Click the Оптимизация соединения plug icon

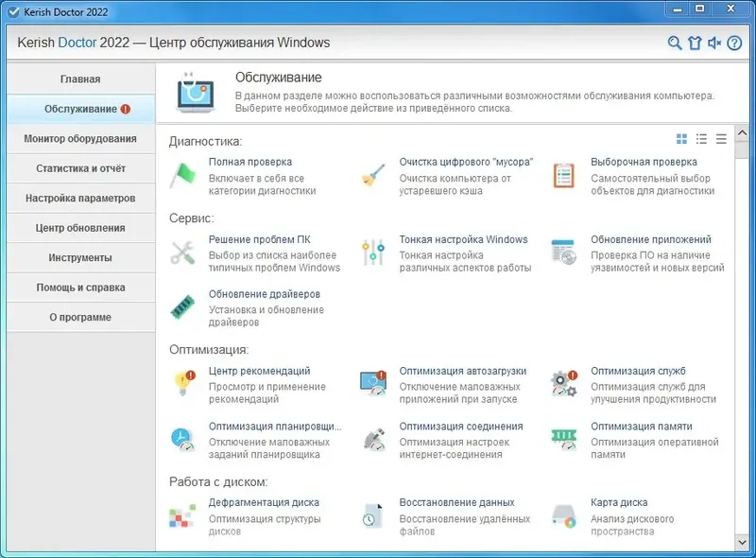[374, 439]
